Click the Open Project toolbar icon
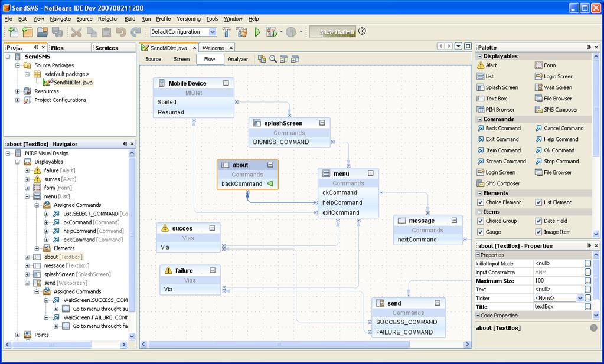Viewport: 604px width, 364px height. click(x=43, y=32)
